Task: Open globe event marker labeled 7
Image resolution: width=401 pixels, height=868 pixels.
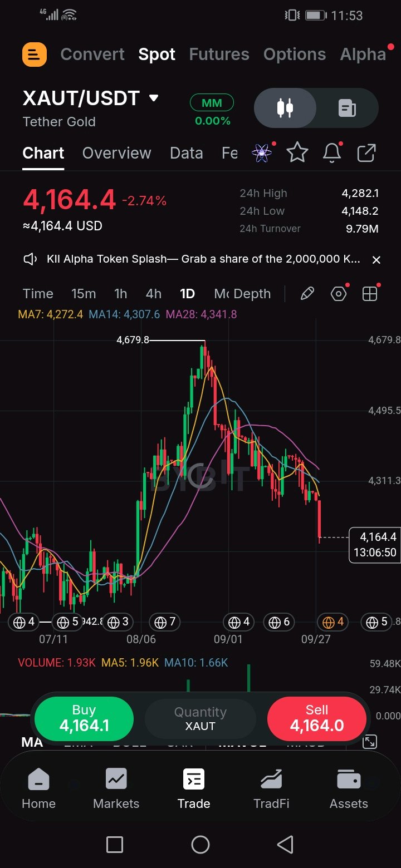Action: (x=165, y=622)
